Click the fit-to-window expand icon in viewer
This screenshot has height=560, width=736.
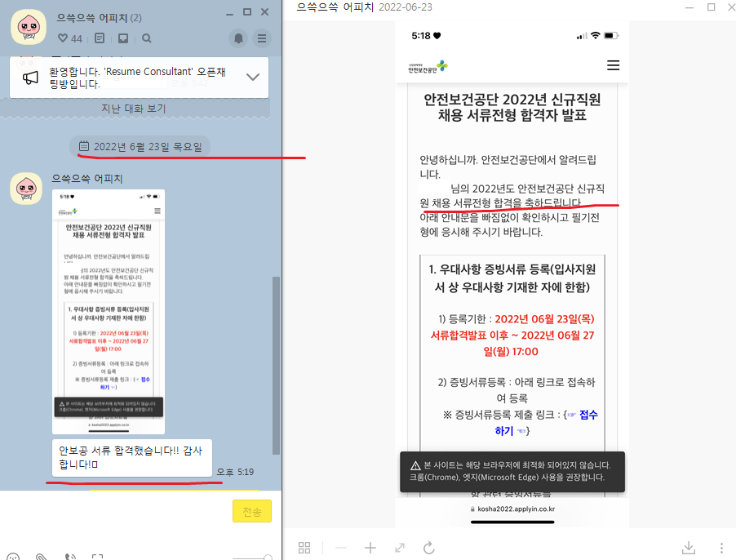point(400,548)
